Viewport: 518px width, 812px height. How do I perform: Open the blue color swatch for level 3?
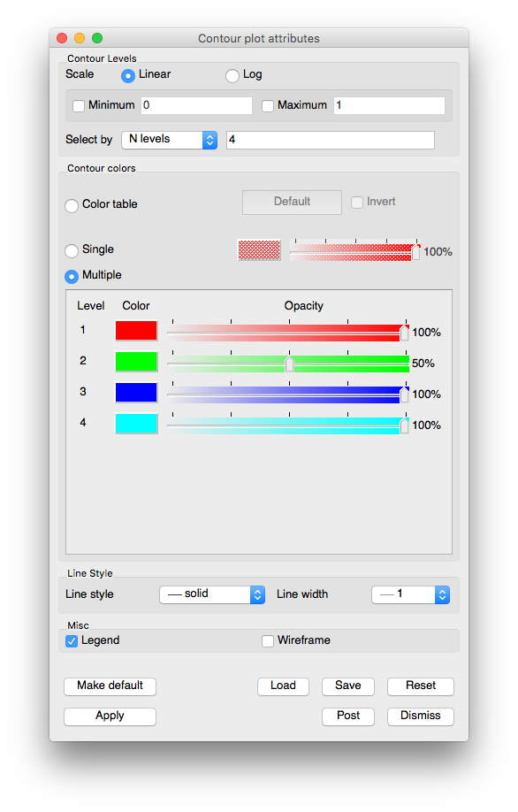coord(136,393)
